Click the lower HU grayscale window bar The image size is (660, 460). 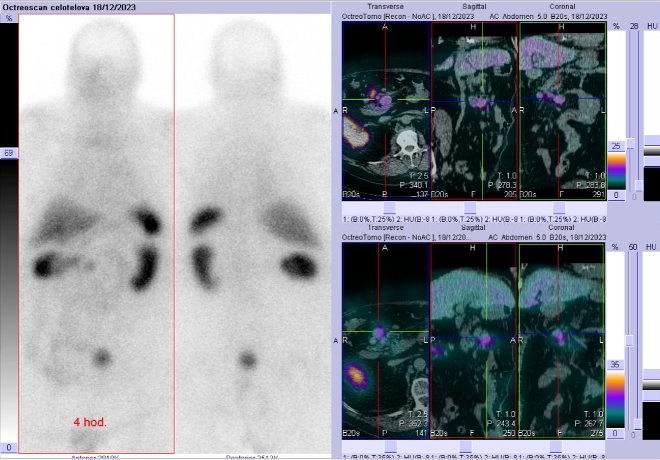651,385
